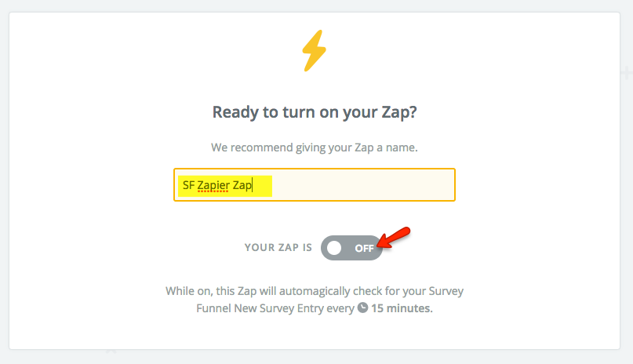
Task: Click the empty space after the Zap name text
Action: tap(361, 185)
